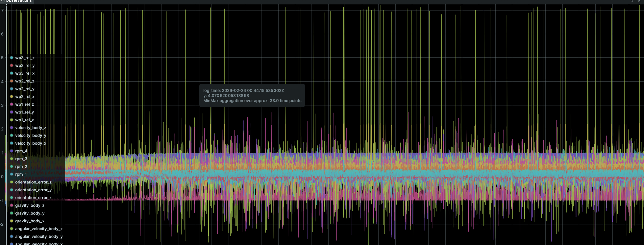Select the wp2_rel_x legend label
The height and width of the screenshot is (245, 644).
pyautogui.click(x=25, y=97)
